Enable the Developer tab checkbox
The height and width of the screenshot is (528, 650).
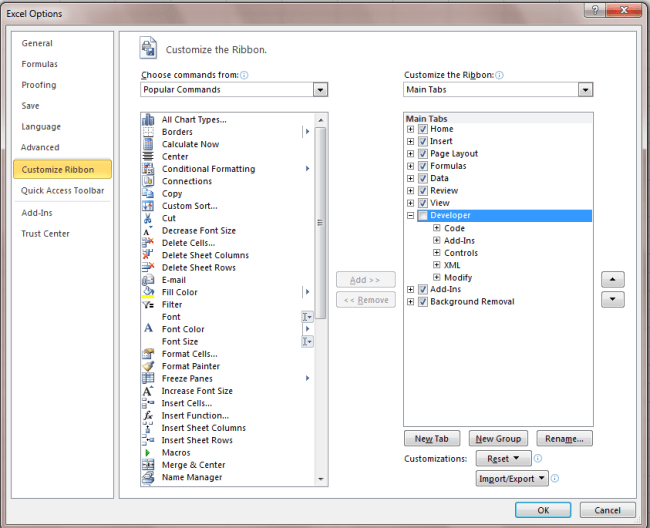coord(423,216)
